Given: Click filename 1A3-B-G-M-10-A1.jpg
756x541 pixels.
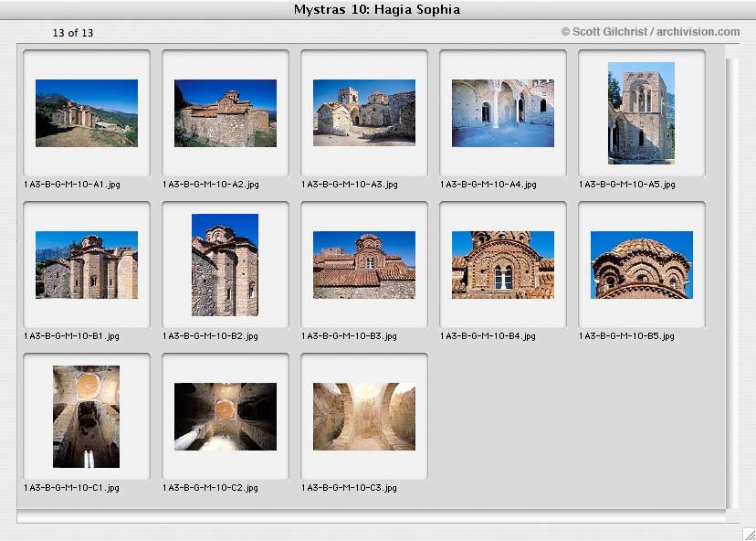Looking at the screenshot, I should point(72,185).
